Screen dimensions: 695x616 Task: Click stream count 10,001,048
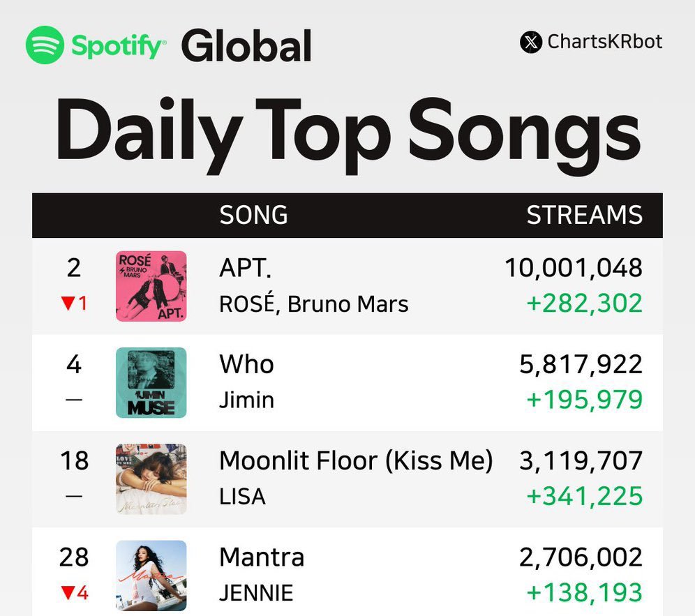pos(574,269)
